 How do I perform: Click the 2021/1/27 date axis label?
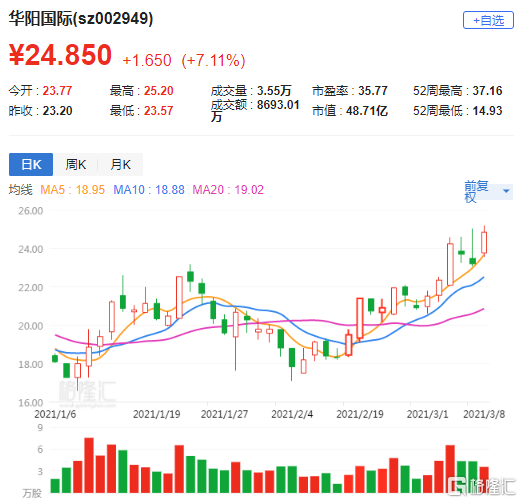[x=224, y=414]
